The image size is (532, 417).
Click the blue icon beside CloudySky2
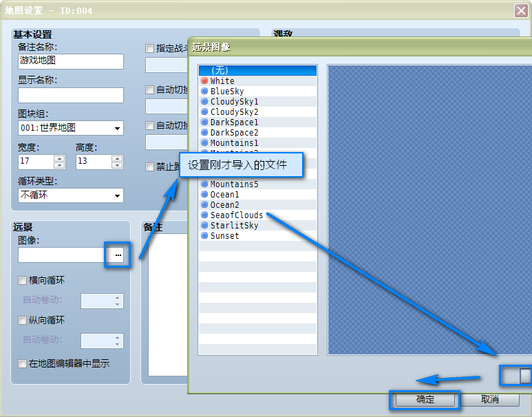point(204,111)
